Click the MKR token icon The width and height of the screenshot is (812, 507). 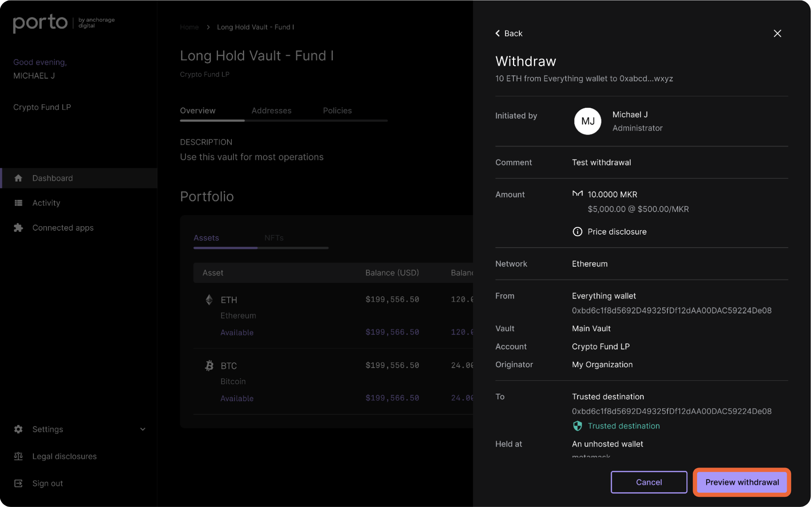pos(577,194)
